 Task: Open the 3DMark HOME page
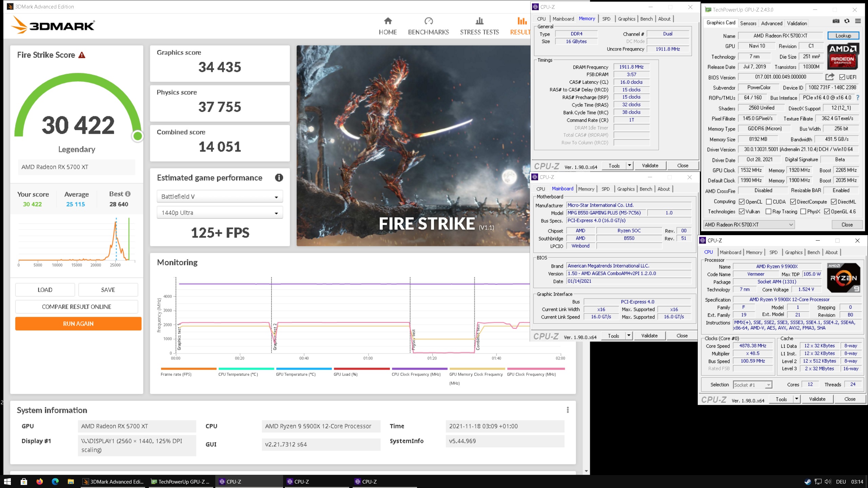coord(388,26)
